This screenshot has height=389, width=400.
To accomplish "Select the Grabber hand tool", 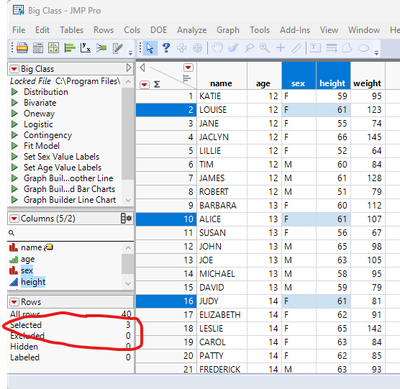I will (217, 48).
